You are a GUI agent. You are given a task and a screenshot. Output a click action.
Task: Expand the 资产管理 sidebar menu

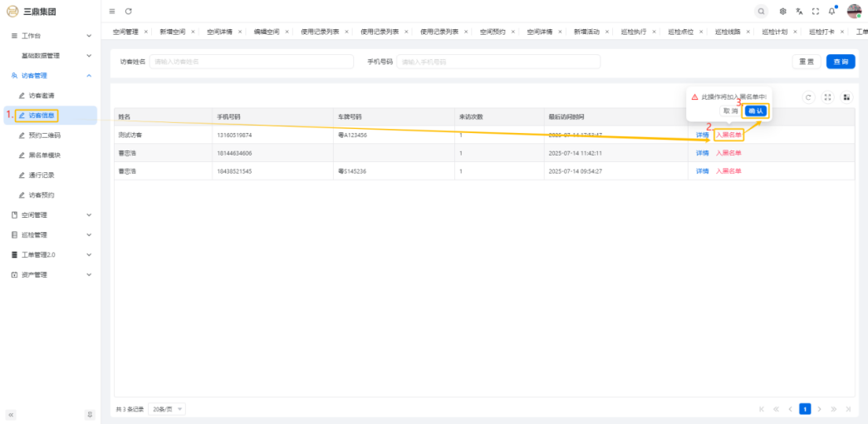tap(50, 275)
